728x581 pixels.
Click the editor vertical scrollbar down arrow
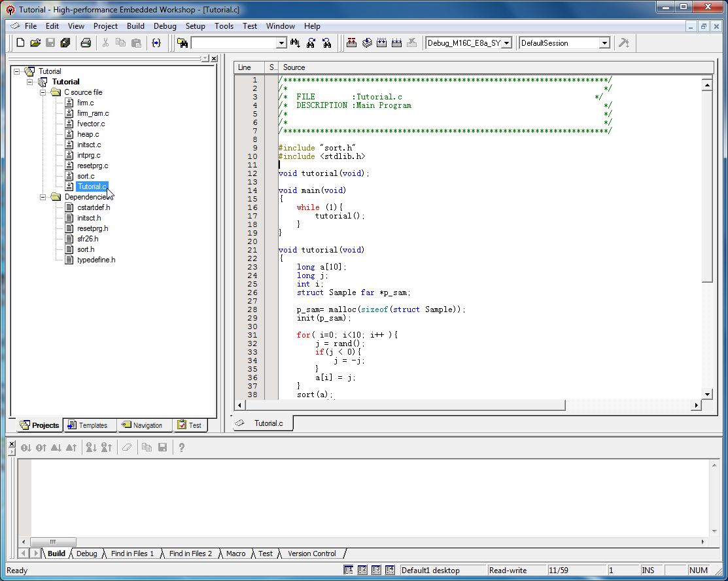(707, 394)
